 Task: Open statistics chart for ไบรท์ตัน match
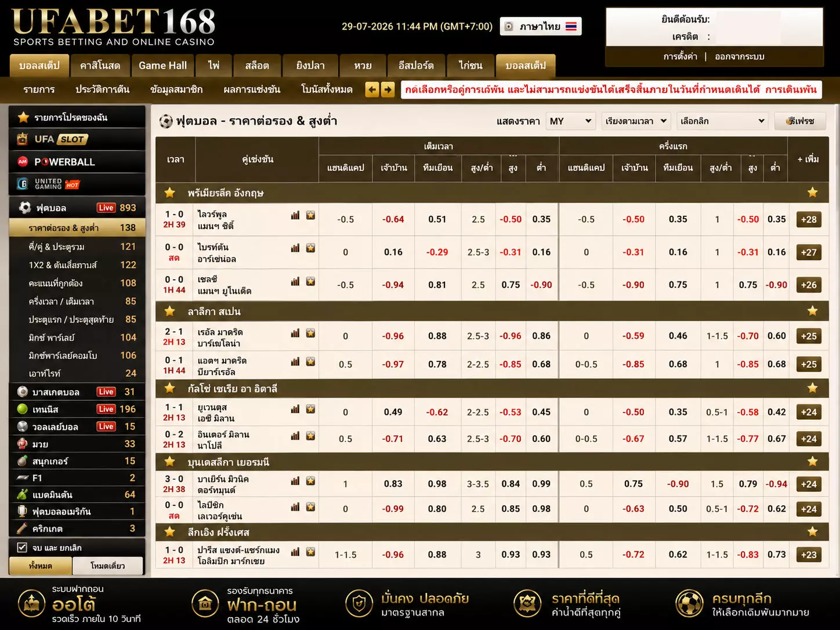point(295,248)
